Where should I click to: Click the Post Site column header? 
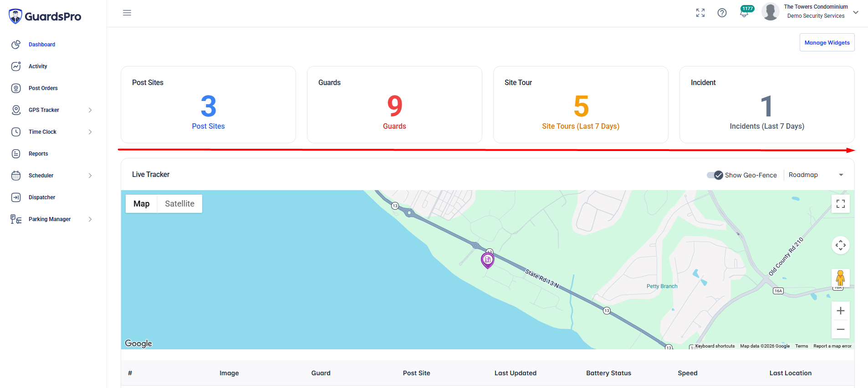tap(417, 373)
